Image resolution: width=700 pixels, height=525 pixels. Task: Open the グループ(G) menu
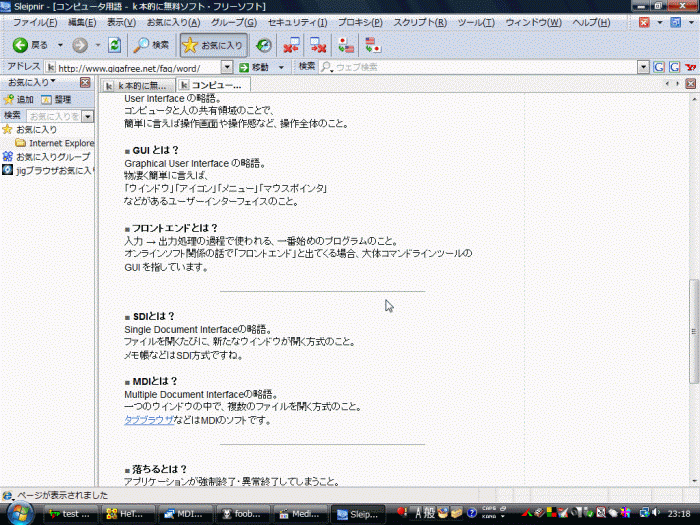point(233,22)
